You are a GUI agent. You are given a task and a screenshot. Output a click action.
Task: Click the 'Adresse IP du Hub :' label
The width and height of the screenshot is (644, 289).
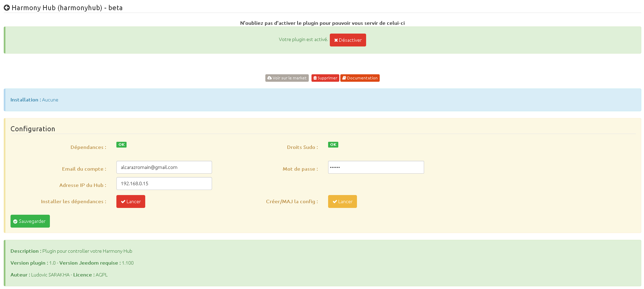coord(83,185)
